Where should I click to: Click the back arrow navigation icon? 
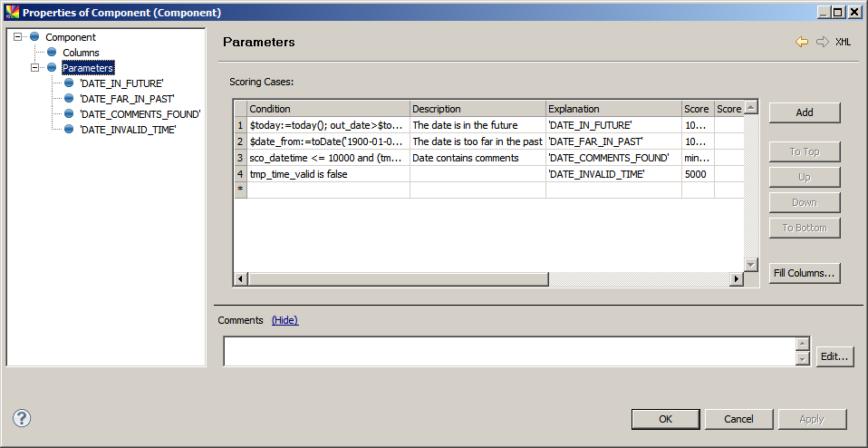coord(802,42)
